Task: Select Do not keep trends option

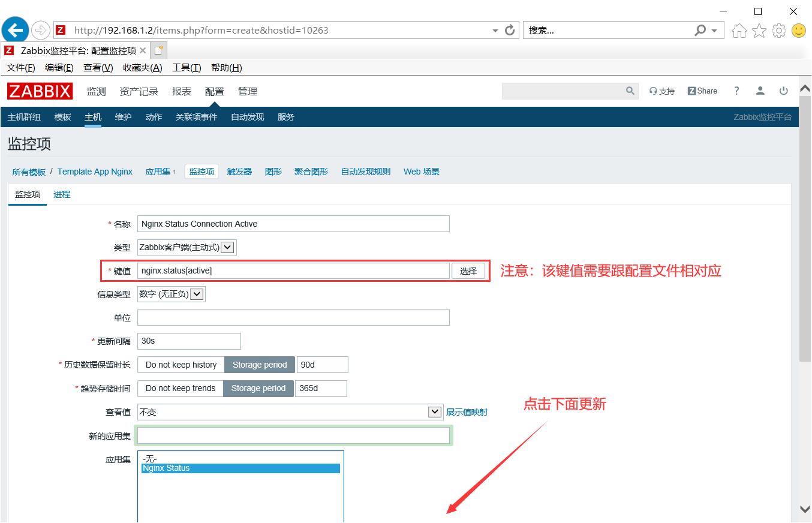Action: point(181,388)
